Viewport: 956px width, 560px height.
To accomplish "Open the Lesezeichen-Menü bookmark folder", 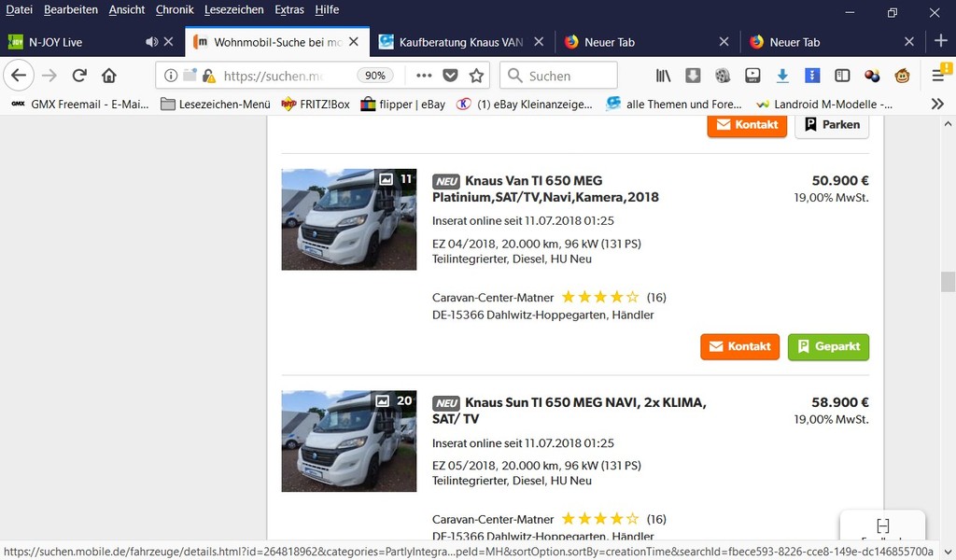I will [216, 105].
